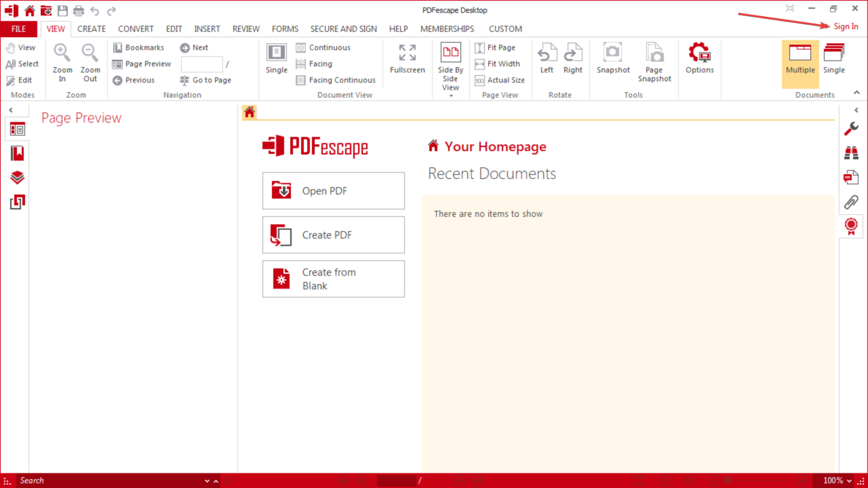Open the Layers panel in left sidebar
The image size is (868, 488).
[17, 178]
